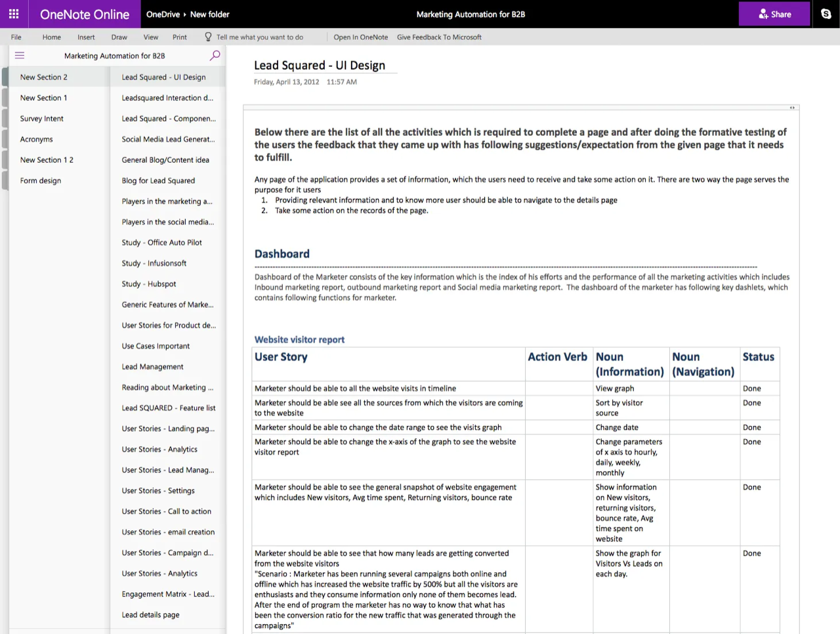
Task: Select the New Section 1 section
Action: click(59, 98)
